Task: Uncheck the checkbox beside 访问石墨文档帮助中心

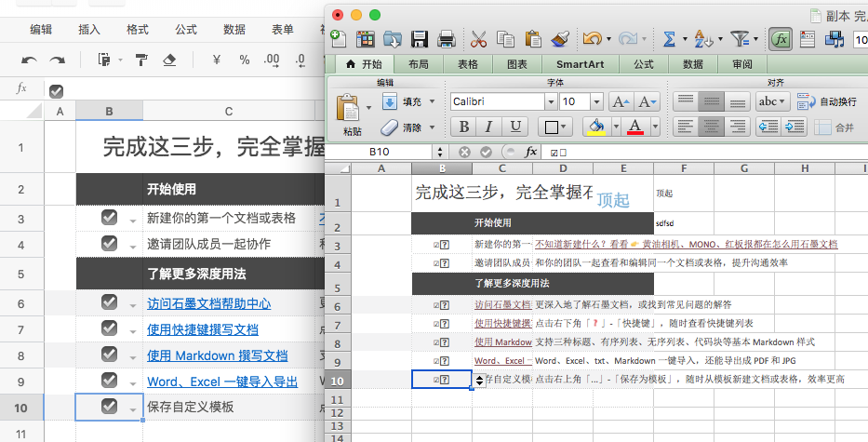Action: (109, 302)
